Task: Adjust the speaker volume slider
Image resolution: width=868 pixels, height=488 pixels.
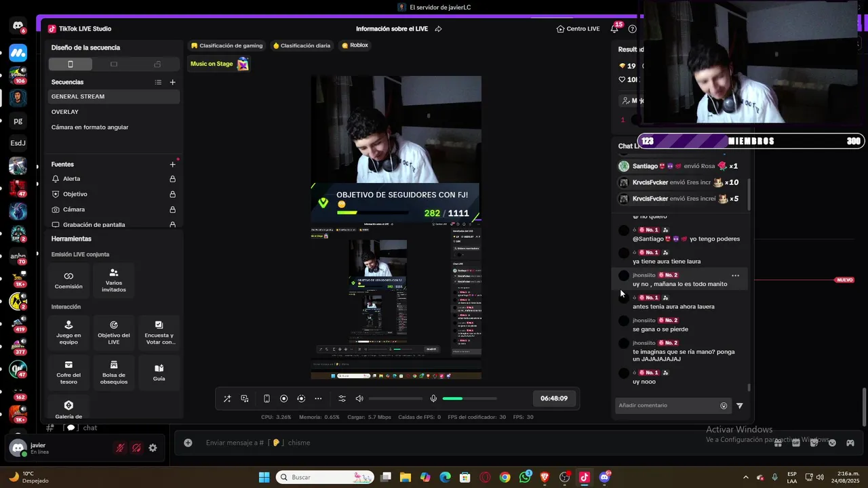Action: [x=396, y=399]
